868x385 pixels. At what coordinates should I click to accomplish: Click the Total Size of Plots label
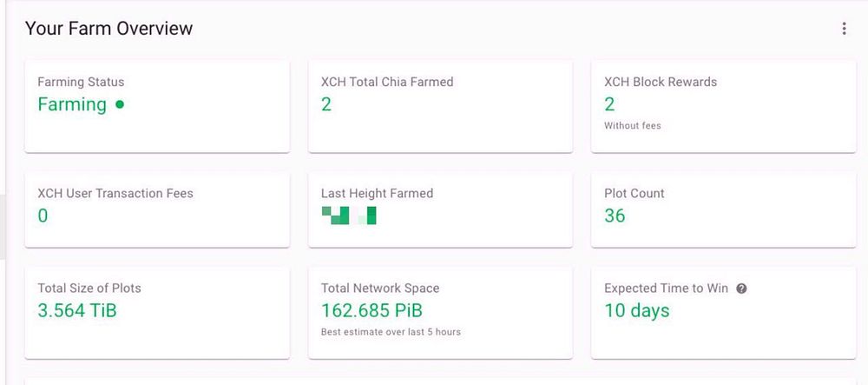point(89,288)
